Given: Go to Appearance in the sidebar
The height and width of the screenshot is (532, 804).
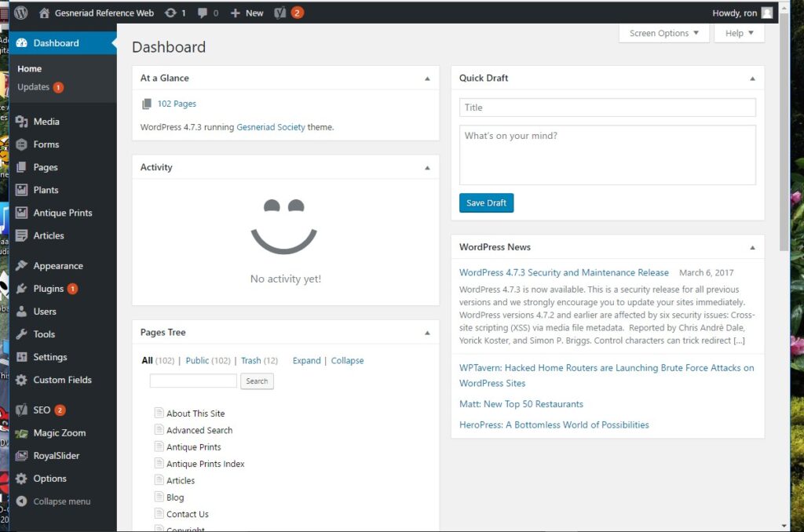Looking at the screenshot, I should [x=57, y=266].
